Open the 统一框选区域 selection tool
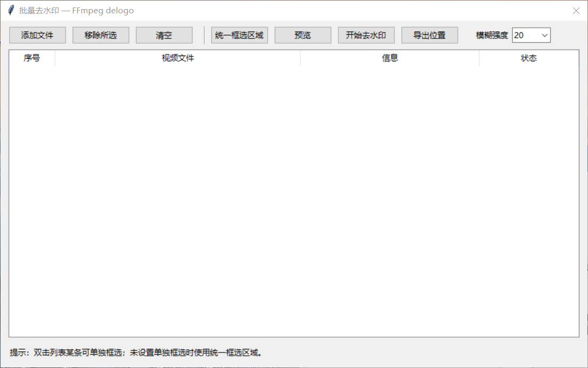Viewport: 588px width, 368px height. click(239, 35)
